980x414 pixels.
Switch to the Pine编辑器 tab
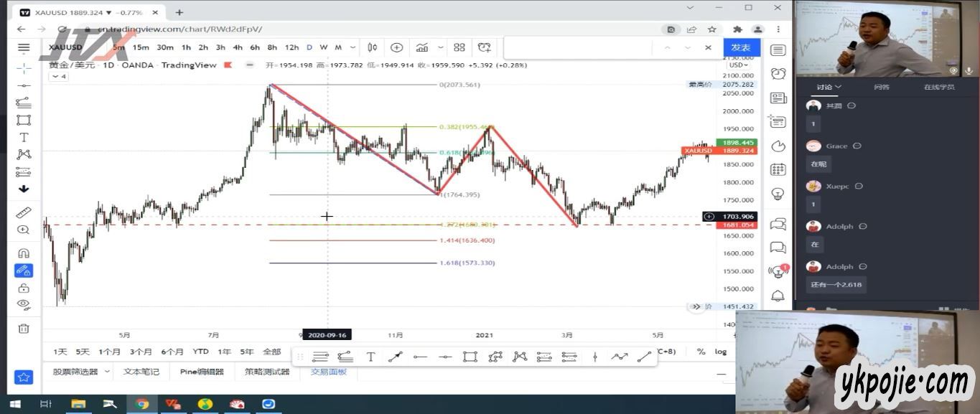pyautogui.click(x=202, y=372)
